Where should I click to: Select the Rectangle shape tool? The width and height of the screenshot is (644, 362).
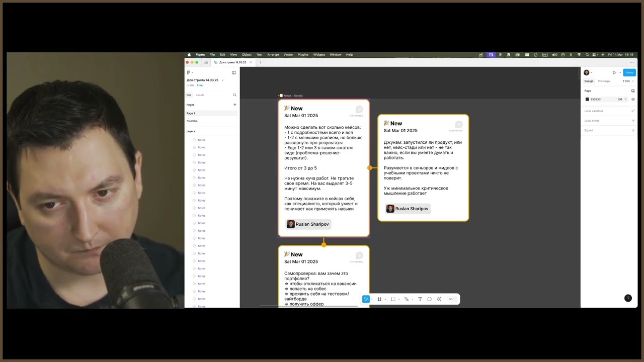click(393, 299)
